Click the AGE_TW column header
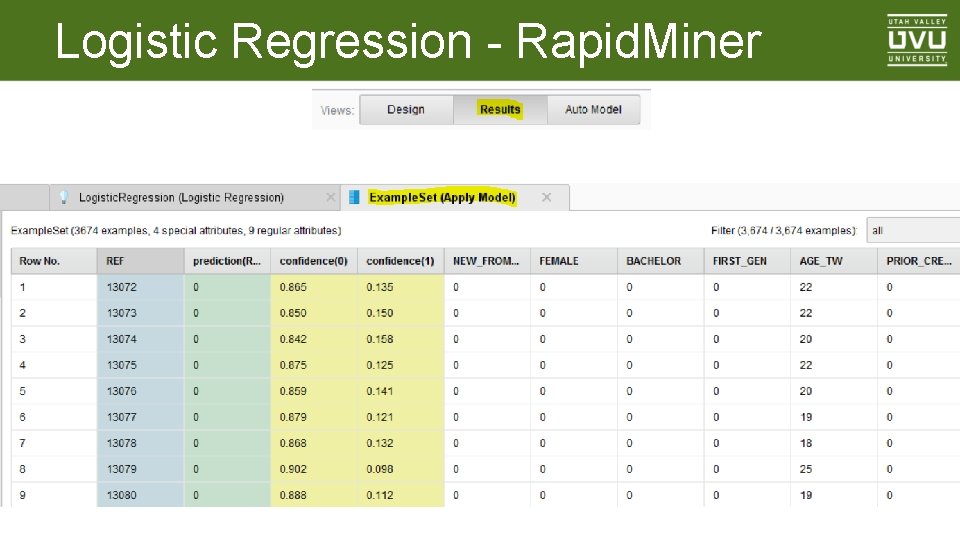 click(x=834, y=261)
